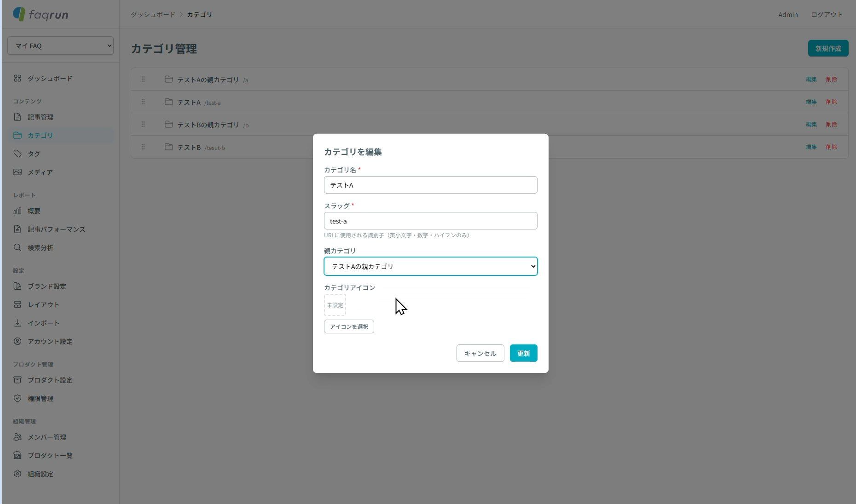Click the ブランド設定 palette icon
The width and height of the screenshot is (856, 504).
(17, 286)
